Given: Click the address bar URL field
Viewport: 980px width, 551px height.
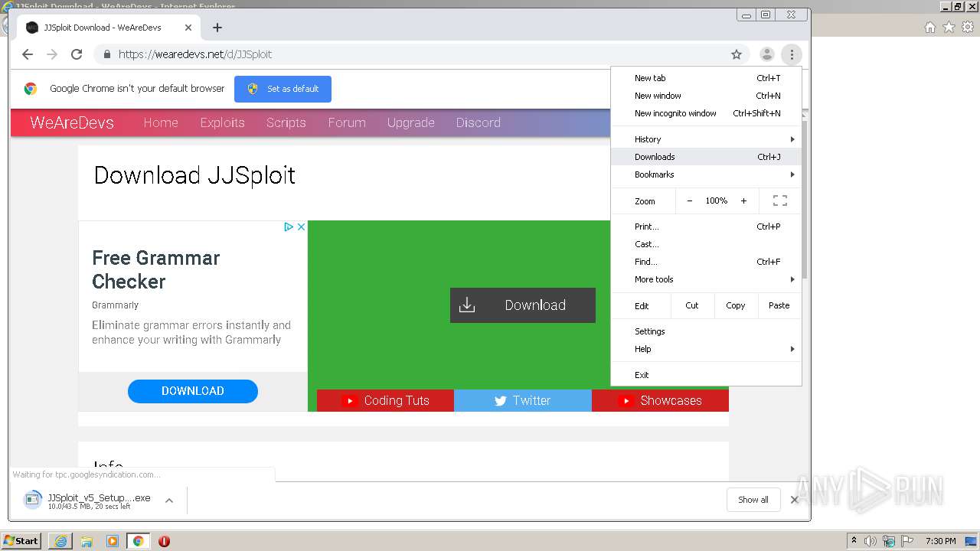Looking at the screenshot, I should coord(421,54).
